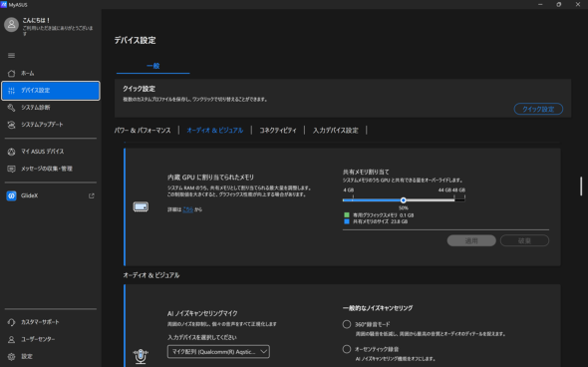Viewport: 588px width, 367px height.
Task: Open GlideX external link arrow icon
Action: point(91,195)
